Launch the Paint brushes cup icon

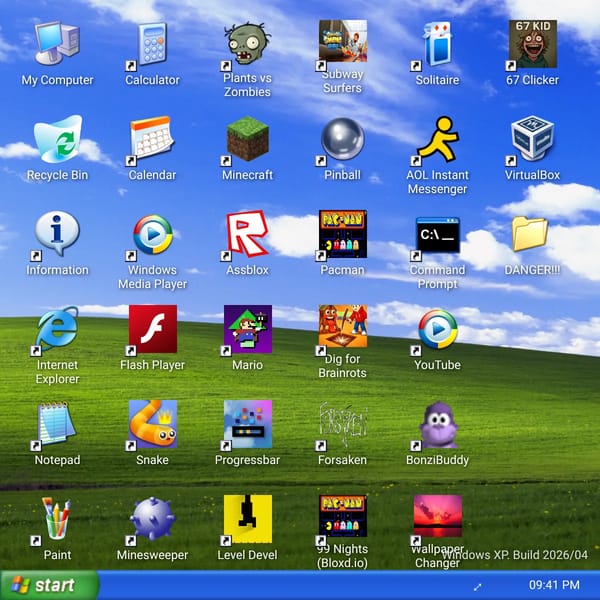[57, 518]
